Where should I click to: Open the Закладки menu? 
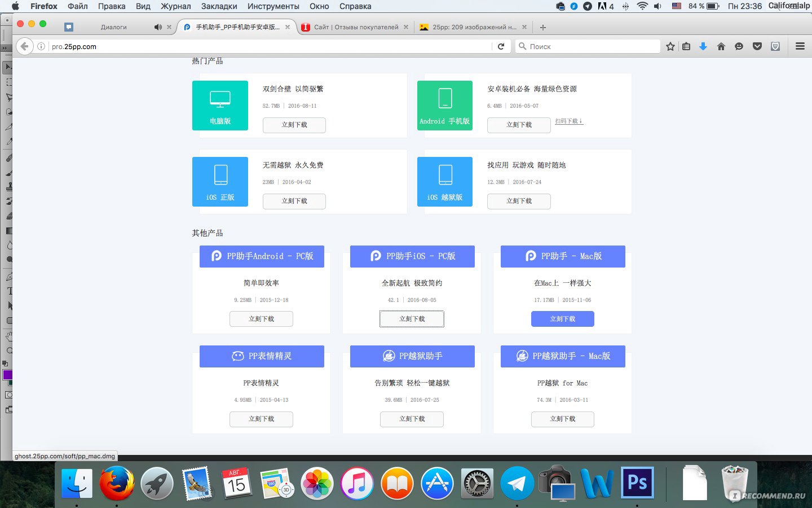[x=219, y=6]
